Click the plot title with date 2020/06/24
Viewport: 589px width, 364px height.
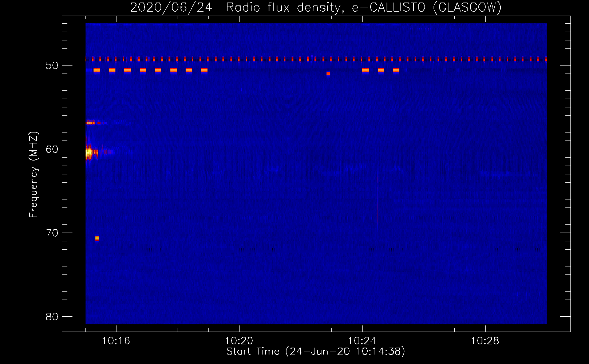[x=316, y=7]
